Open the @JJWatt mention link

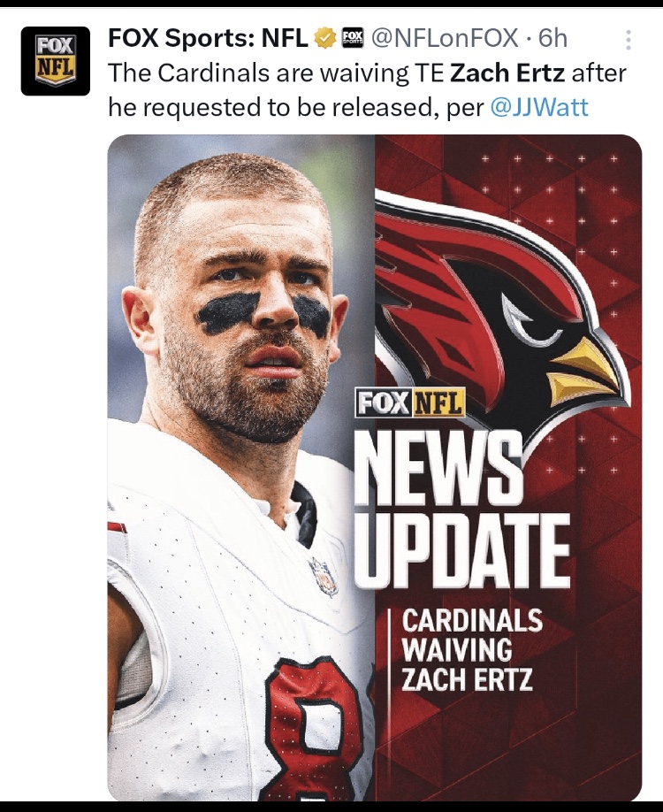click(x=538, y=107)
